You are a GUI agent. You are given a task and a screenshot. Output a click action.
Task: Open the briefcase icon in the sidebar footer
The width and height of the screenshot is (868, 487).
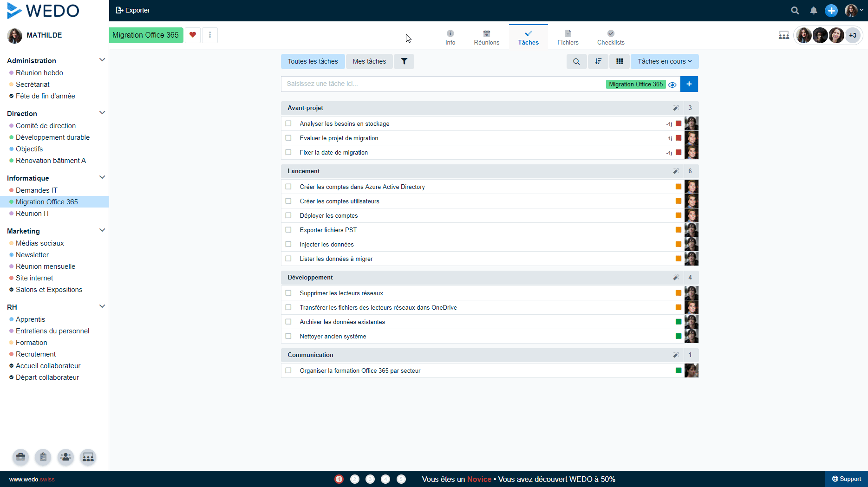(20, 457)
